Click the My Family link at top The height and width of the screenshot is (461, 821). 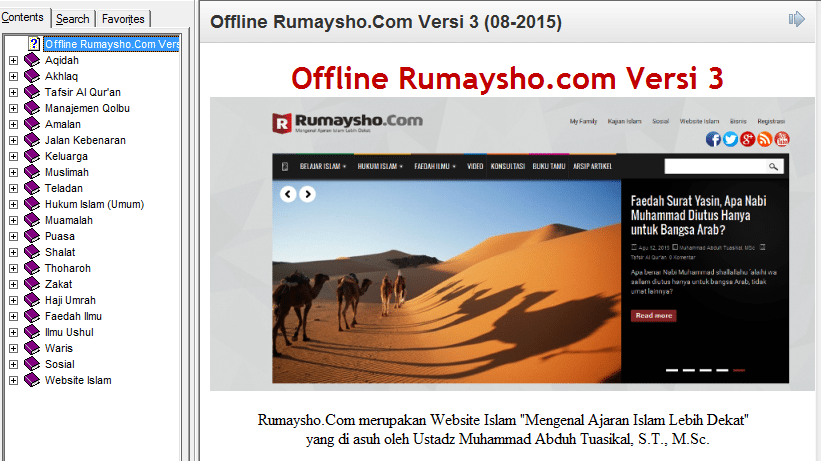[583, 121]
